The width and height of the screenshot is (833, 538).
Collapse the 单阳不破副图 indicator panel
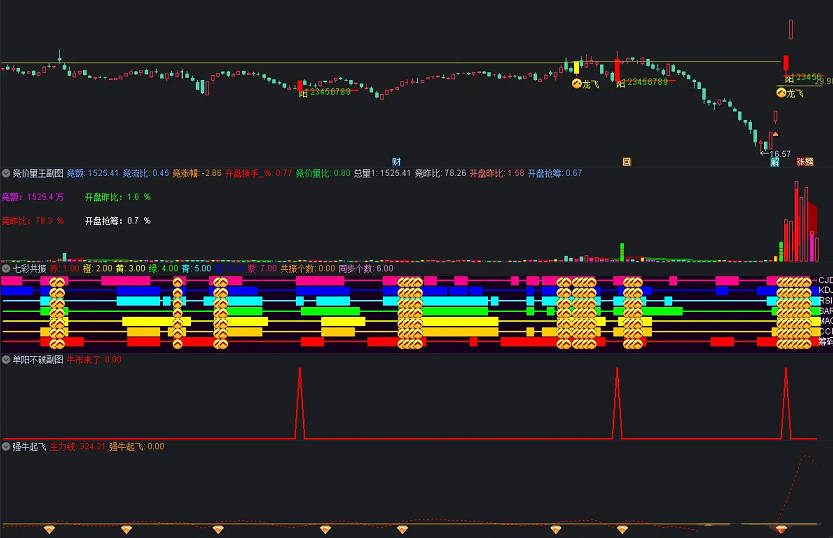click(x=6, y=358)
